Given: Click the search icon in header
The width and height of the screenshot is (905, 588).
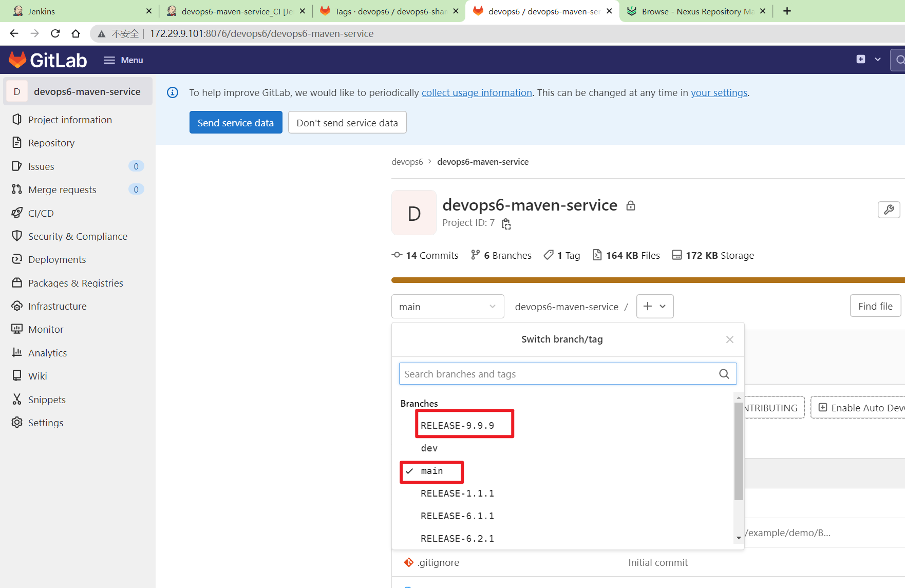Looking at the screenshot, I should (x=899, y=60).
